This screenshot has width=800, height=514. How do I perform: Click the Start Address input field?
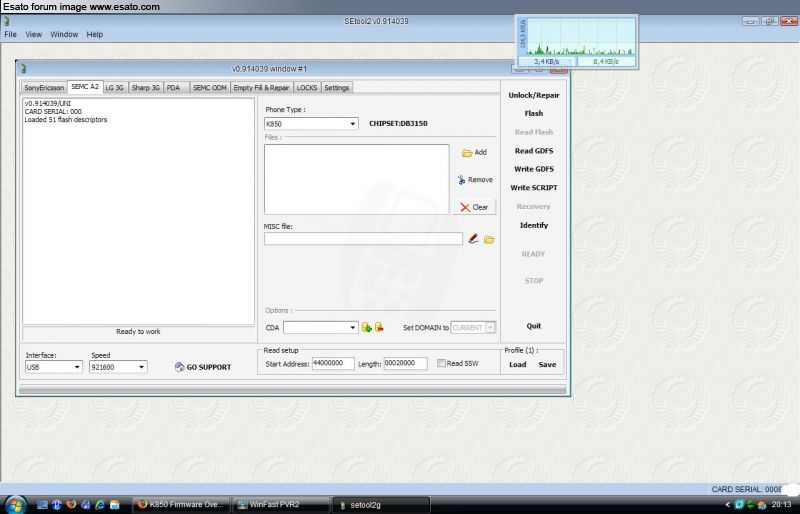(x=333, y=363)
